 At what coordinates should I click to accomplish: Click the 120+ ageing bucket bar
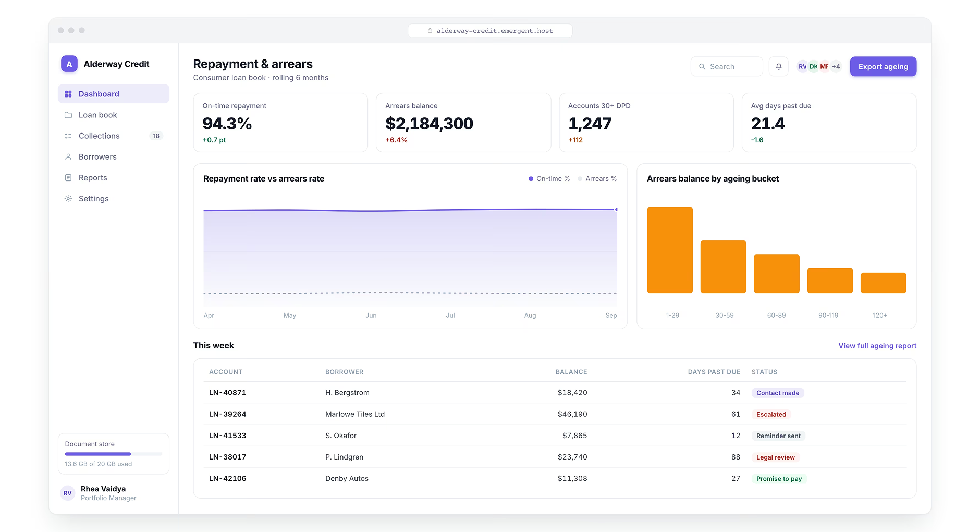pos(883,283)
